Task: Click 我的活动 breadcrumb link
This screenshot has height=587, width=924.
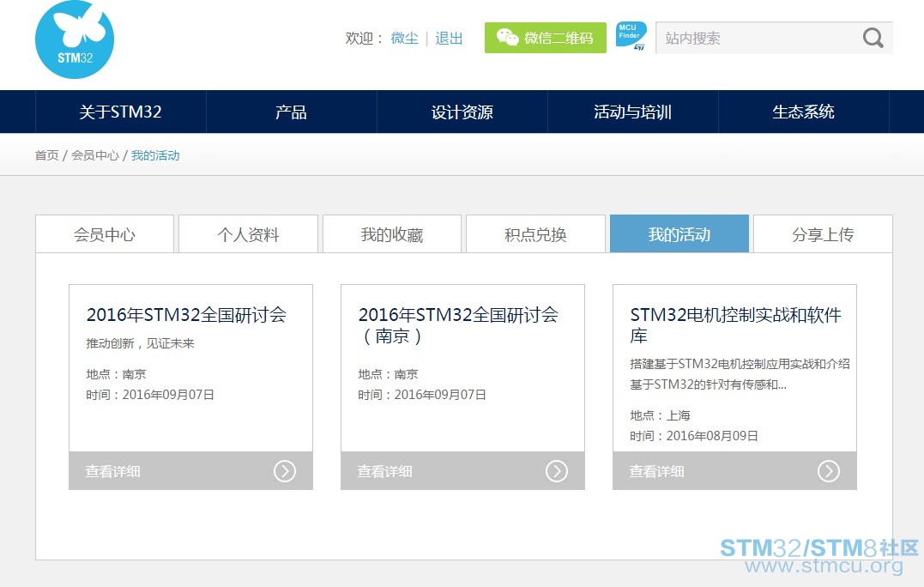Action: (x=155, y=155)
